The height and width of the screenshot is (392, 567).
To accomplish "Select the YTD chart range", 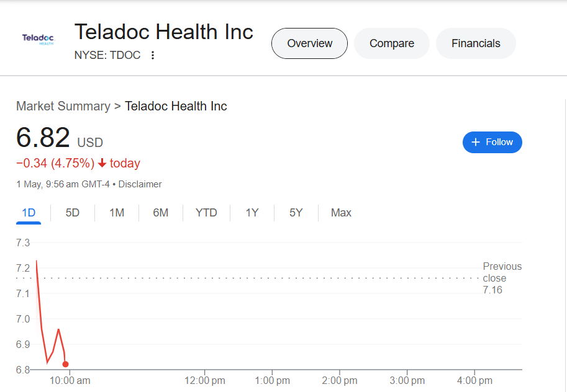I will 206,213.
